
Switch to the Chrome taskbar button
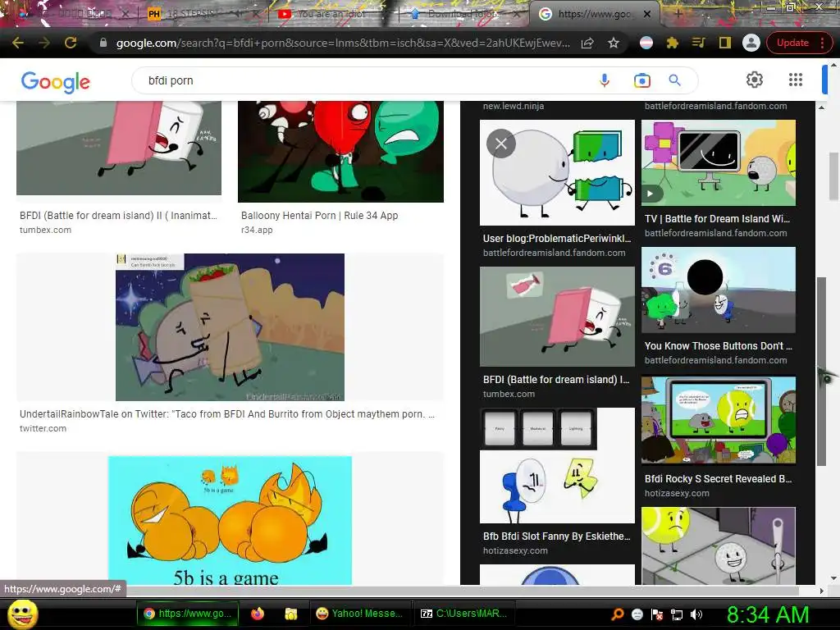click(188, 614)
